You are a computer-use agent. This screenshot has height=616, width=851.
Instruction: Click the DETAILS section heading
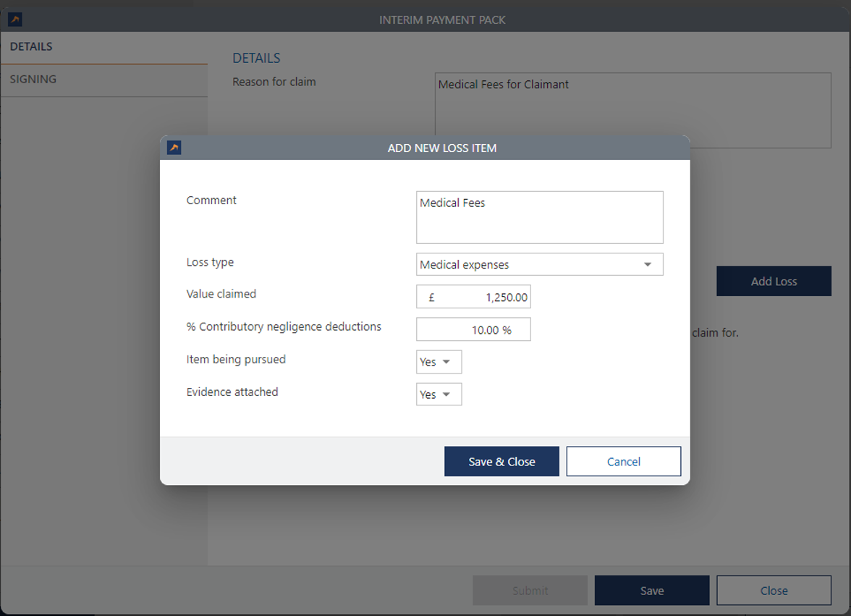(x=256, y=59)
